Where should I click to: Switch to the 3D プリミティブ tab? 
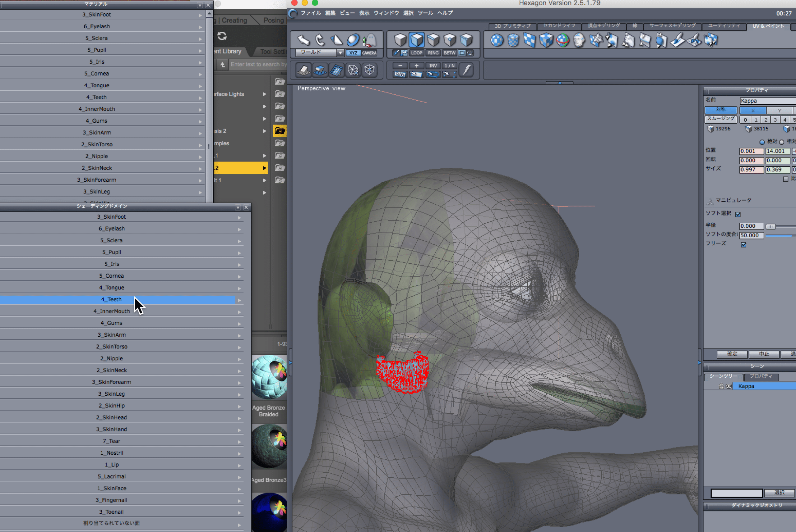tap(512, 26)
